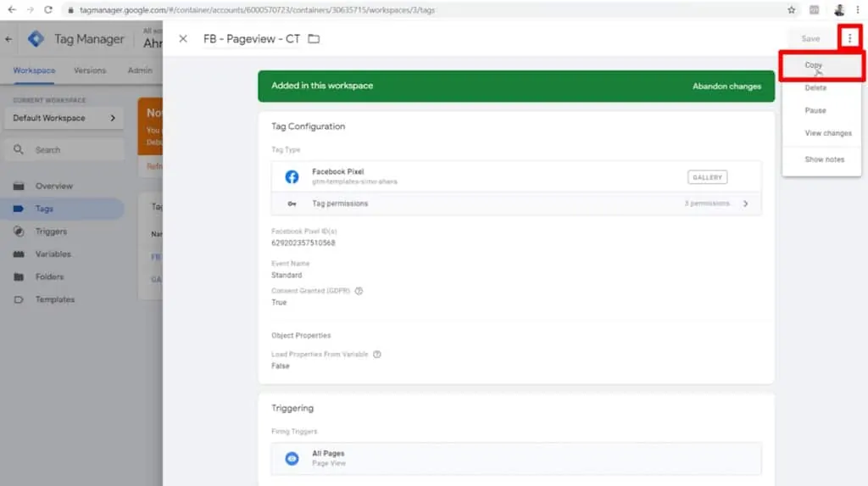Reload the page with refresh icon
The image size is (868, 486).
(x=48, y=9)
